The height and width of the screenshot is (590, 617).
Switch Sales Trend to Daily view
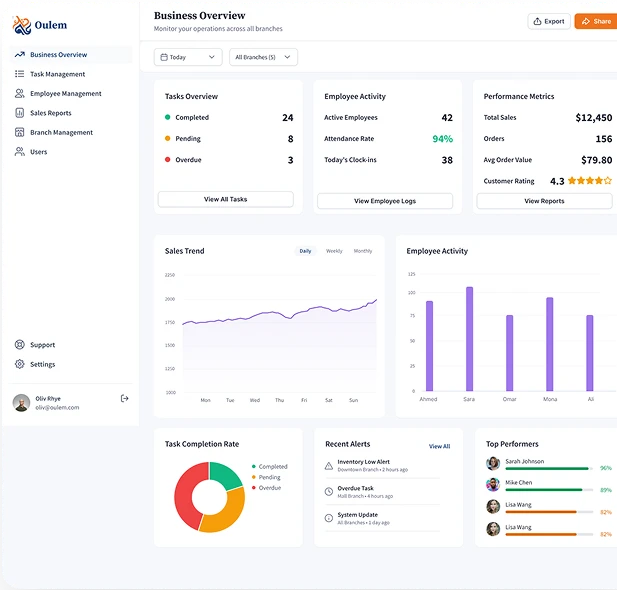click(305, 251)
